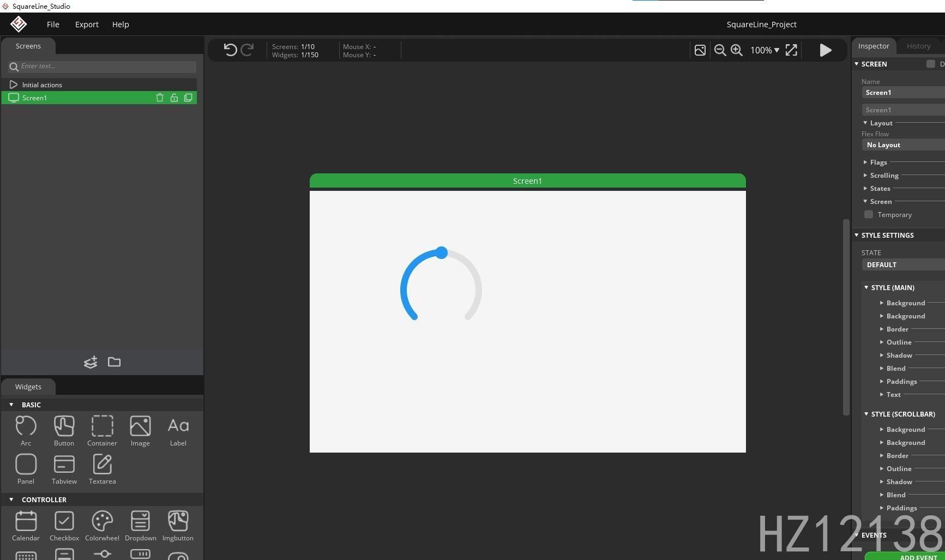Select the Calendar widget
Viewport: 945px width, 560px height.
(x=26, y=526)
